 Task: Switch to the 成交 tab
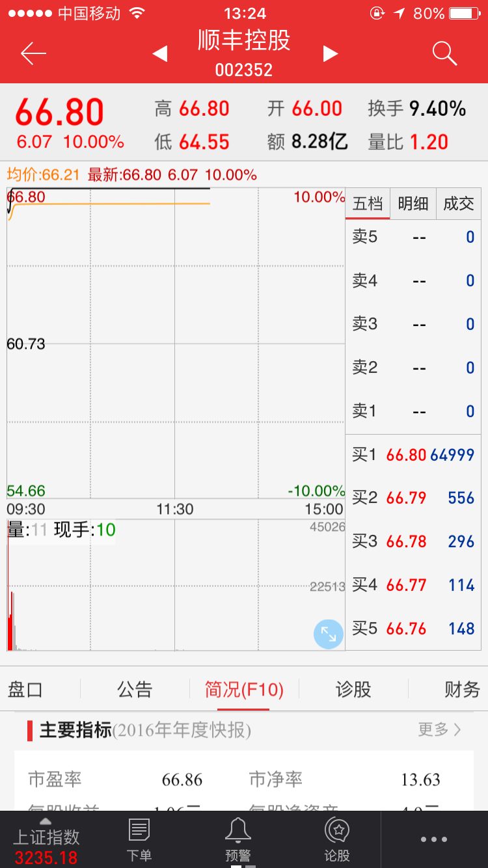[x=458, y=204]
